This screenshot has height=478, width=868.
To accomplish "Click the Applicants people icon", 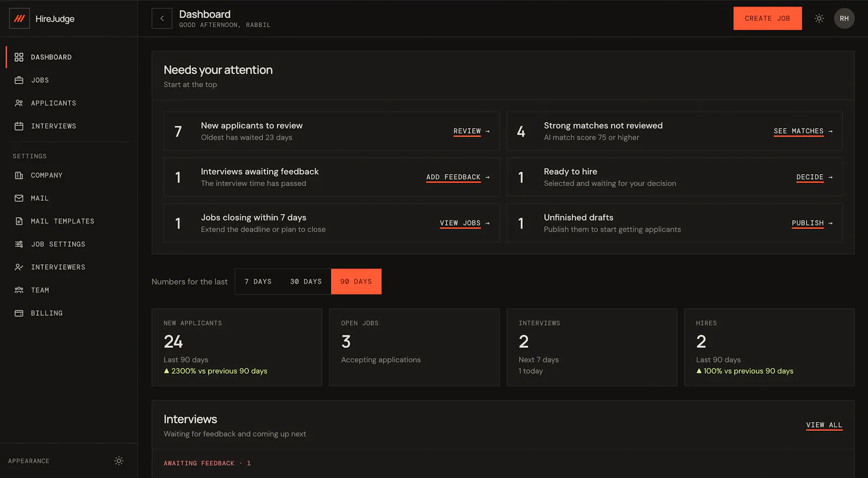I will (x=19, y=103).
